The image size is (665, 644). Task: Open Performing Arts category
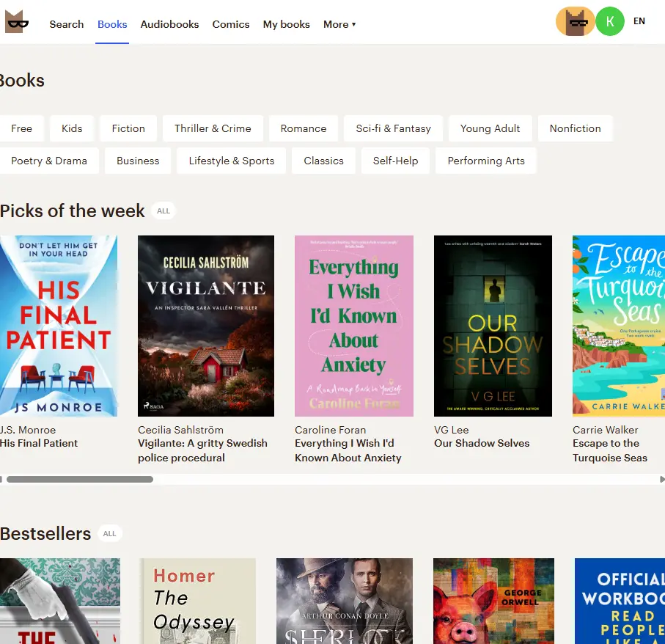pyautogui.click(x=486, y=161)
